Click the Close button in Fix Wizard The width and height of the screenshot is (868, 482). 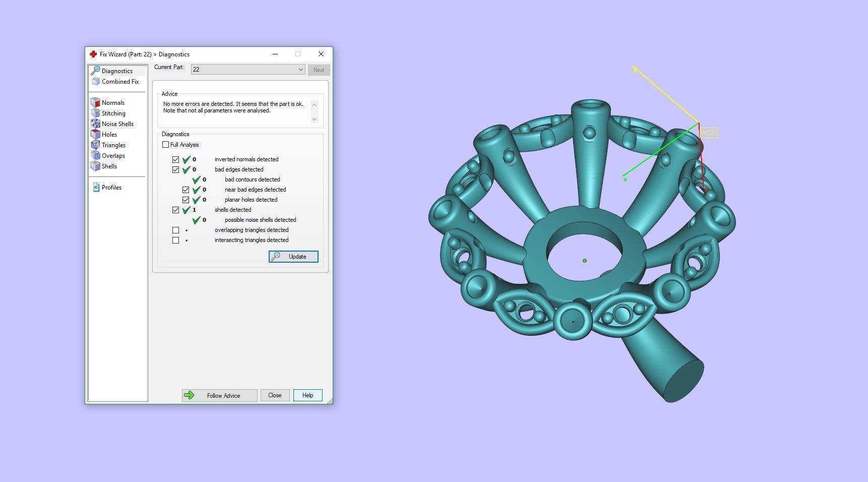(x=275, y=395)
